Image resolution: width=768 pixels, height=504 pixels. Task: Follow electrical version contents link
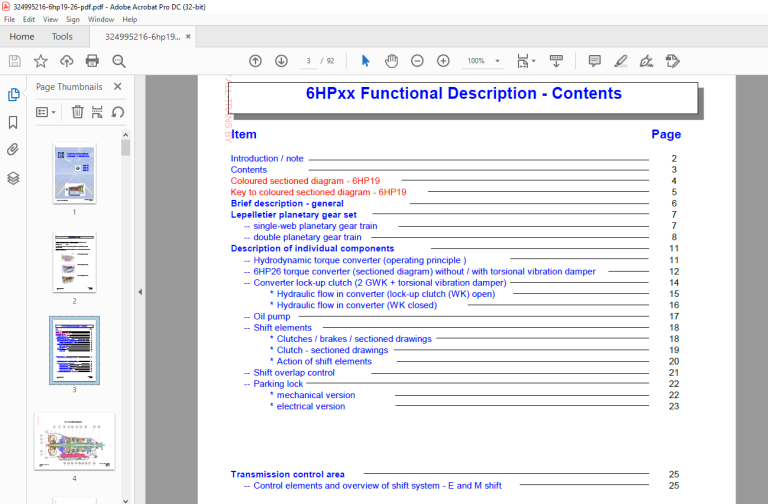tap(311, 407)
